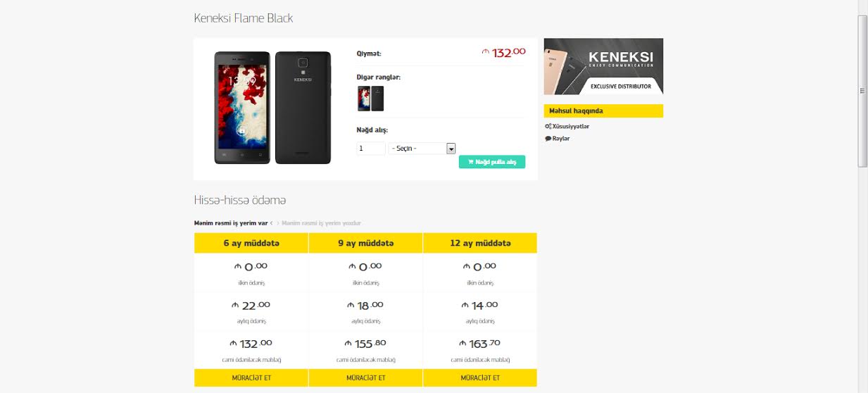Select the 6 ay müddətə plan header

pos(251,243)
